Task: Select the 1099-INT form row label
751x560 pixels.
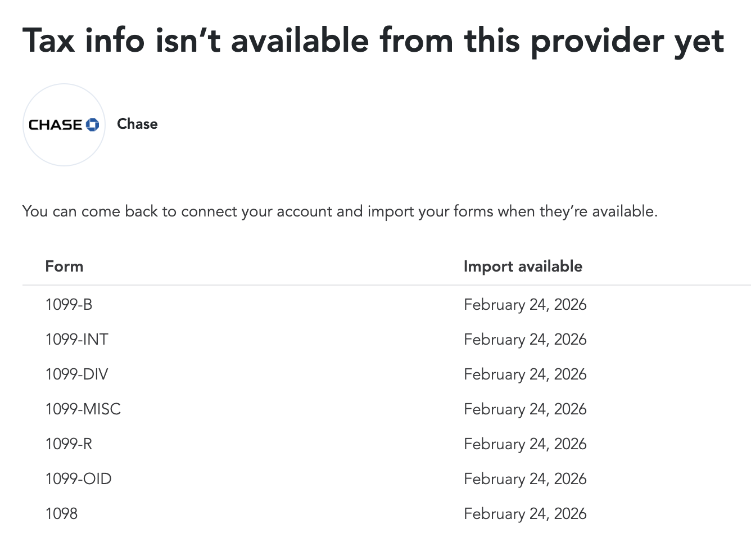Action: click(x=76, y=340)
